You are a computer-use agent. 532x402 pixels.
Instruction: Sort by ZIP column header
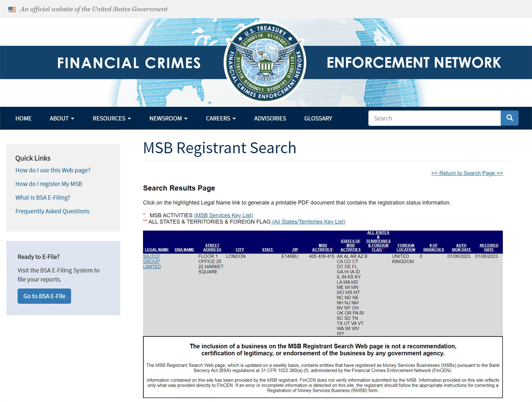coord(295,250)
